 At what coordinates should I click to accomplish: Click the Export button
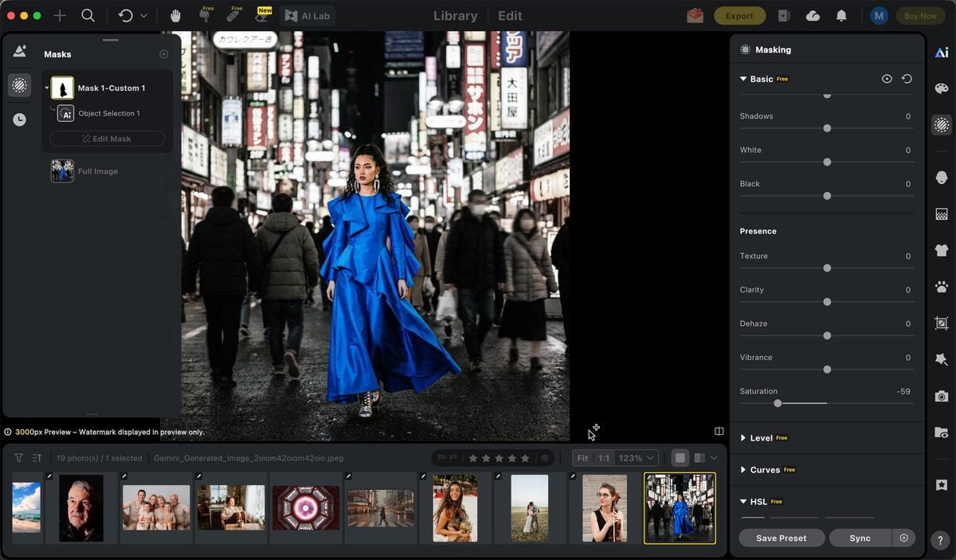point(739,16)
